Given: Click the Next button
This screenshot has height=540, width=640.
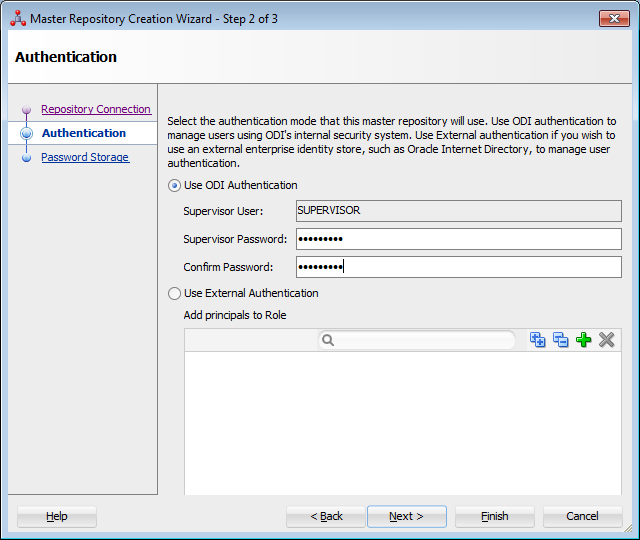Looking at the screenshot, I should 407,516.
